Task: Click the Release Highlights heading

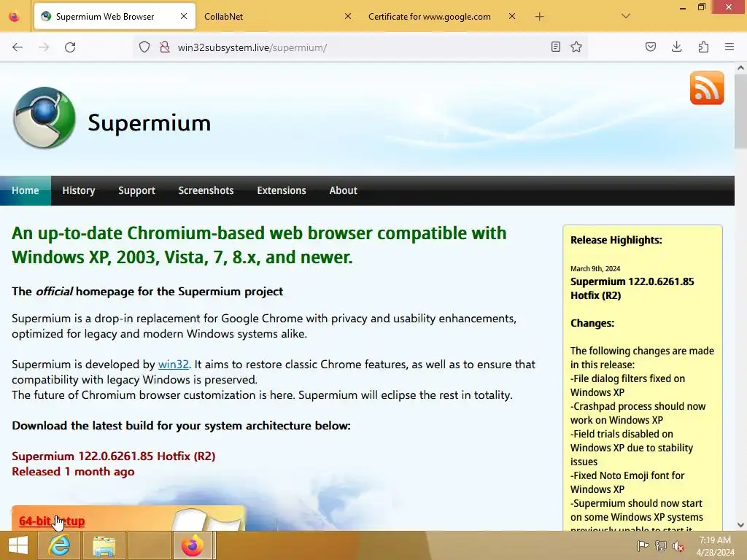Action: click(616, 240)
